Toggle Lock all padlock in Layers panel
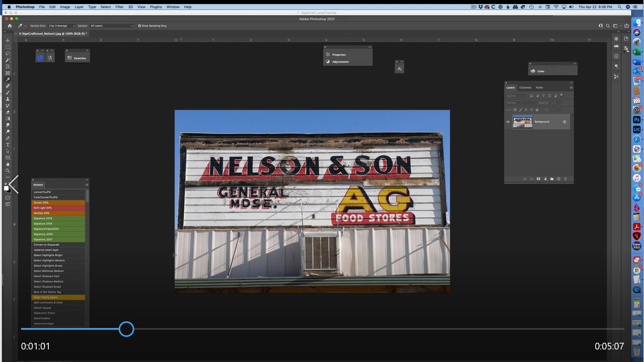This screenshot has height=362, width=644. 537,110
